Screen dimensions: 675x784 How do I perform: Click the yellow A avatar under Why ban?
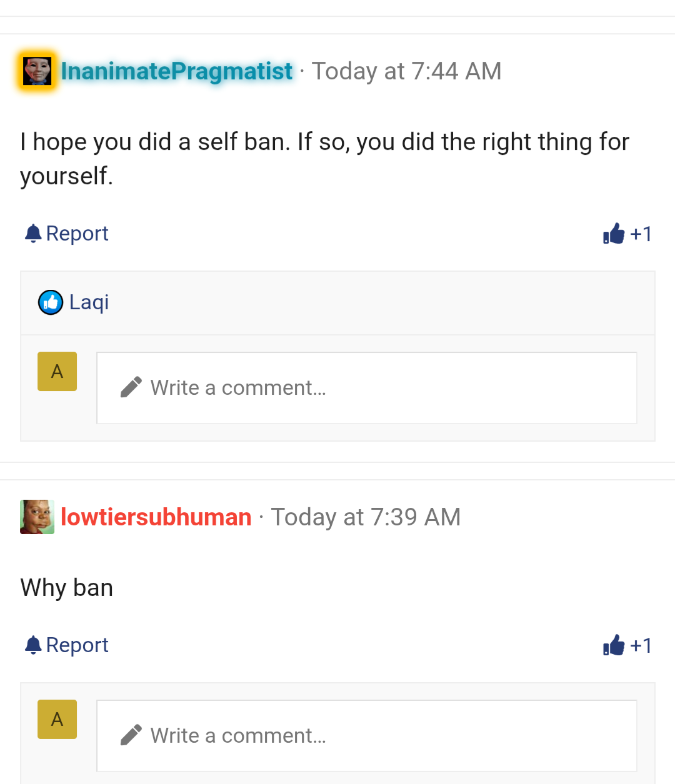pos(57,719)
